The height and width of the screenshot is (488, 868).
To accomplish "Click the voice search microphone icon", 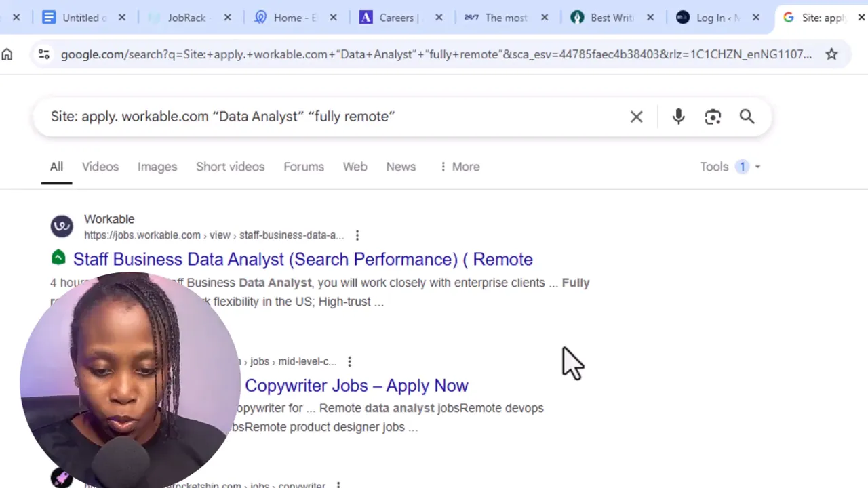I will (x=678, y=117).
